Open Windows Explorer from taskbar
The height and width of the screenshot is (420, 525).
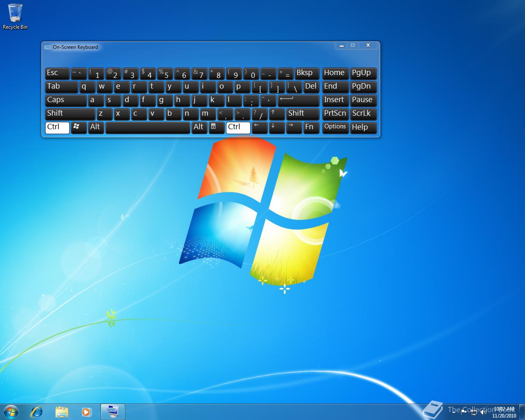[x=62, y=412]
